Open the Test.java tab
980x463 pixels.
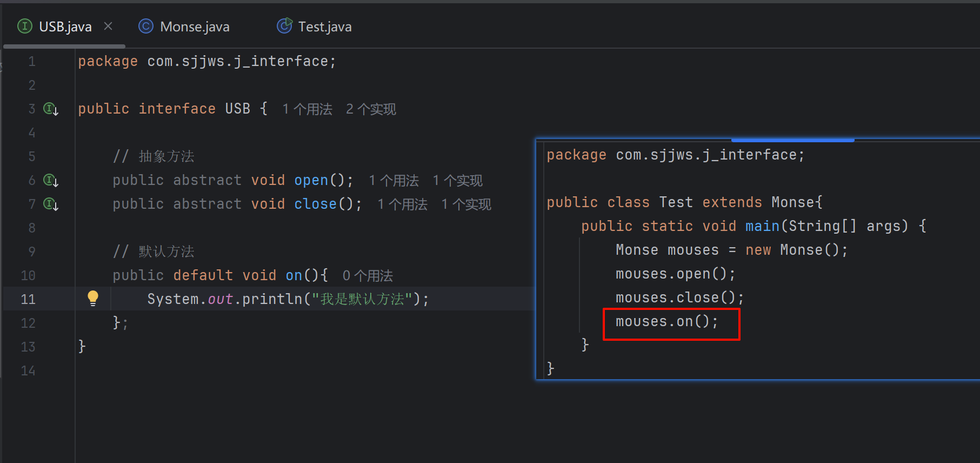pyautogui.click(x=324, y=27)
